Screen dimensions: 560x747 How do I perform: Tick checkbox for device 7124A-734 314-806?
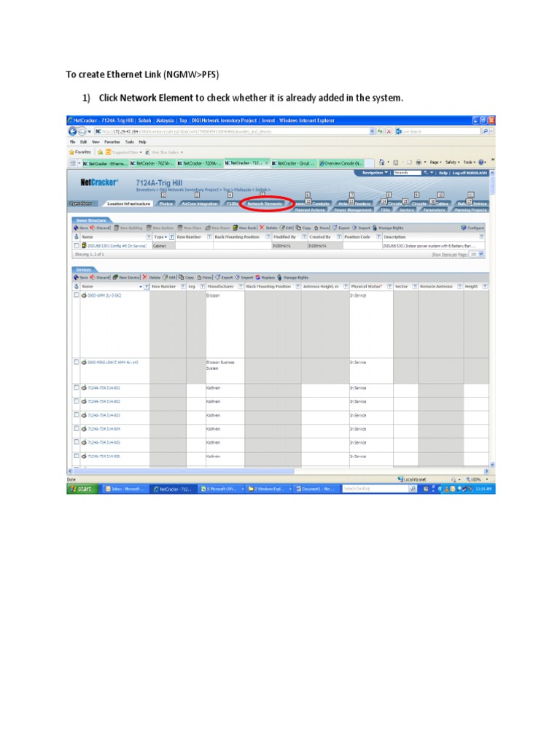76,456
